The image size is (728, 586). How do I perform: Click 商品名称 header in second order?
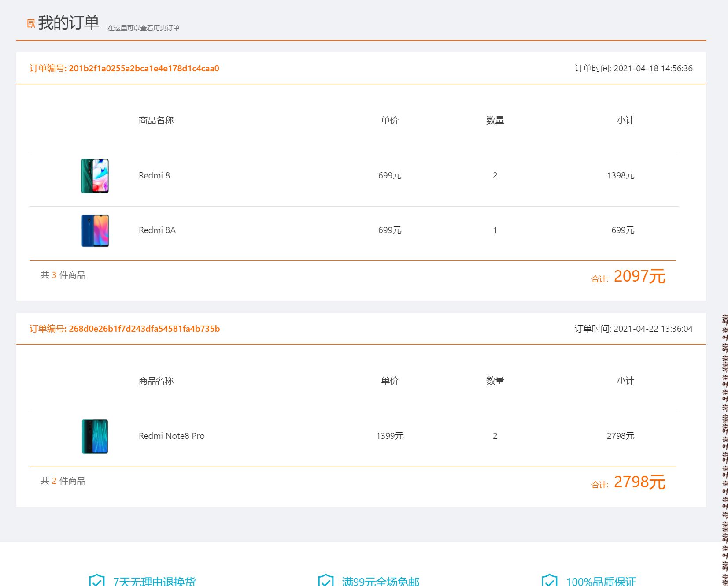pyautogui.click(x=156, y=381)
